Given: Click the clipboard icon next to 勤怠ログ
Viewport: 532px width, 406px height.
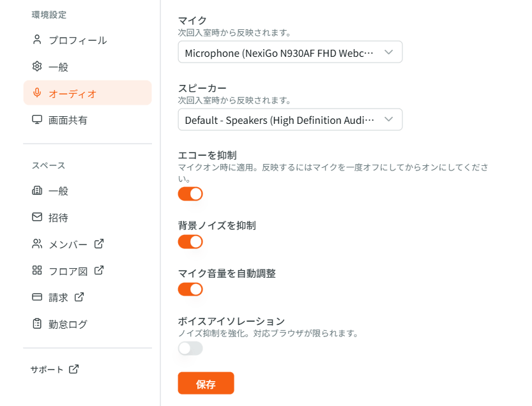Looking at the screenshot, I should pos(36,324).
